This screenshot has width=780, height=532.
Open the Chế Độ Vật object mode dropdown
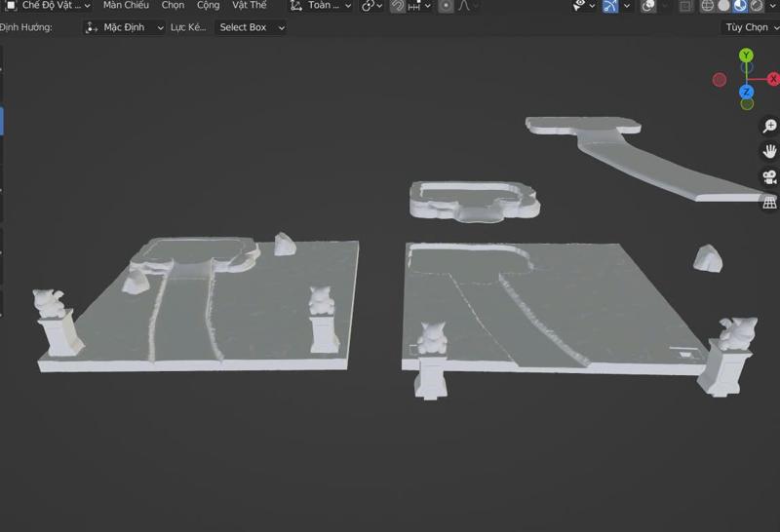pos(49,6)
